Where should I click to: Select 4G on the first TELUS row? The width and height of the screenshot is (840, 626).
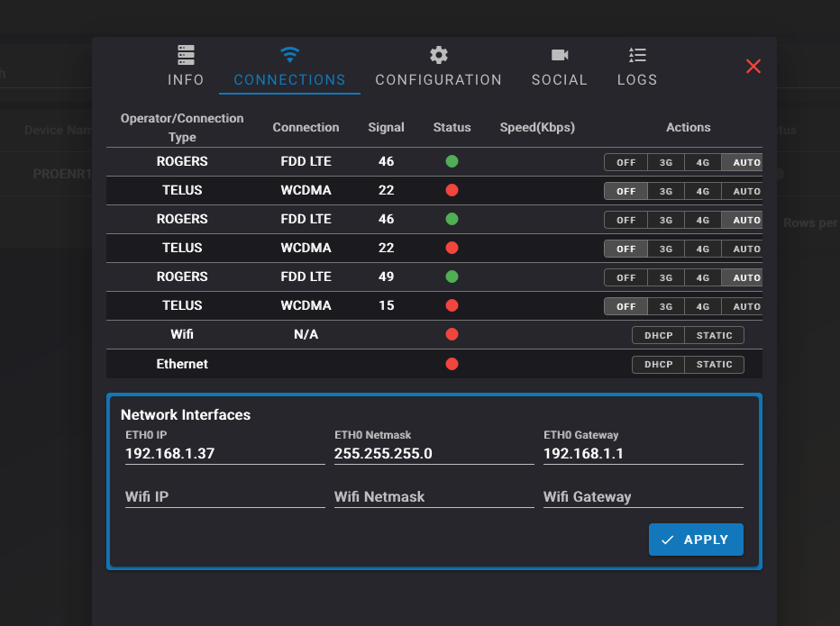702,191
